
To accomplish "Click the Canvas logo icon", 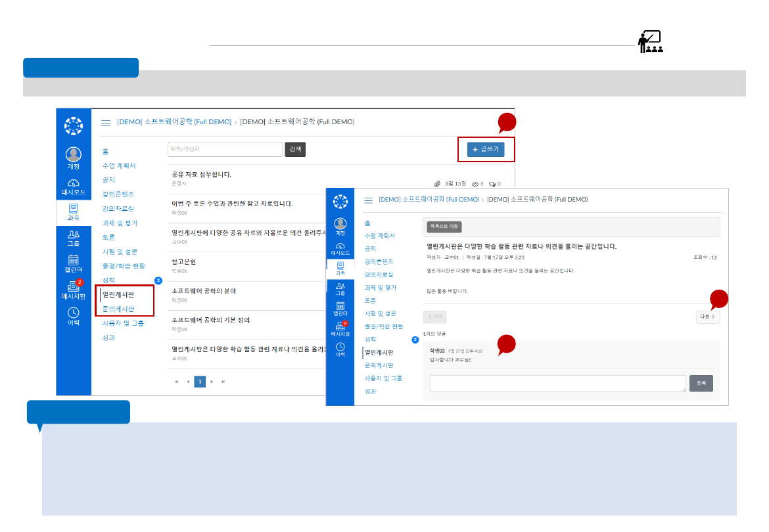I will tap(73, 125).
